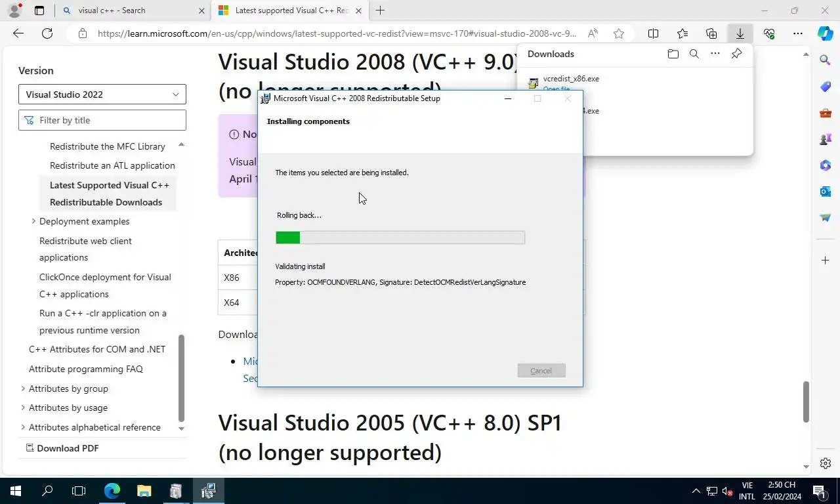Minimize the Visual C++ 2008 Setup dialog
Viewport: 840px width, 504px height.
(x=508, y=98)
